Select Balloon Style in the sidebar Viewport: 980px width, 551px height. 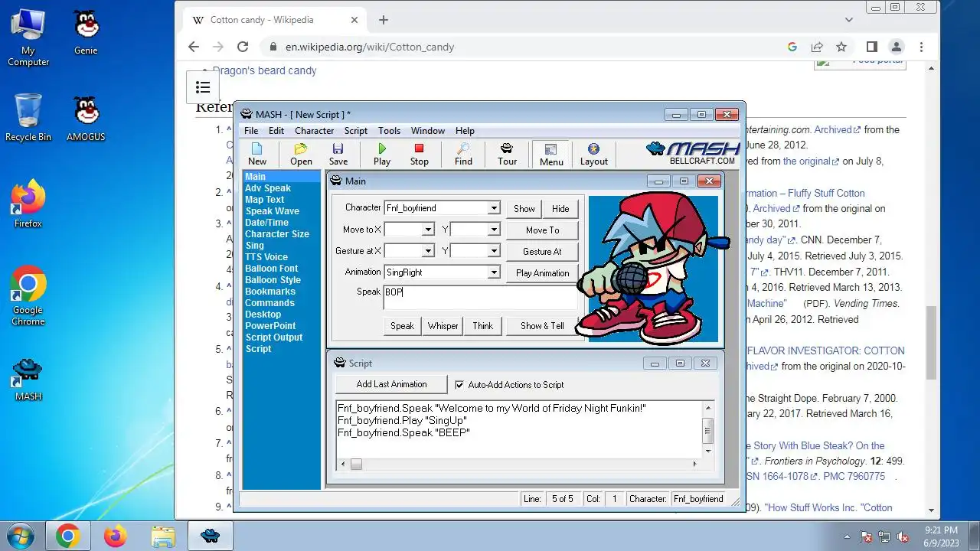(x=273, y=280)
